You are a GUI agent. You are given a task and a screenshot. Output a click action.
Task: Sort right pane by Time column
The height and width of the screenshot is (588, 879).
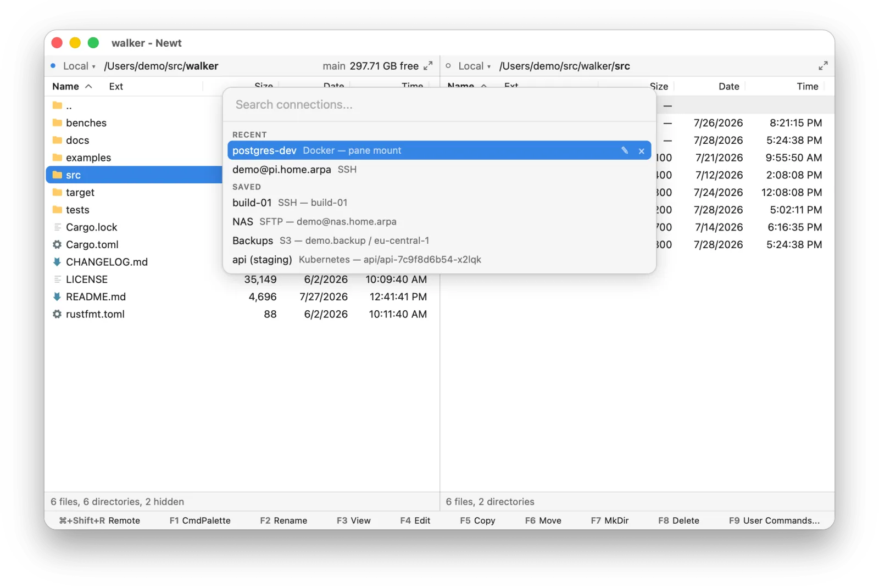click(x=807, y=86)
